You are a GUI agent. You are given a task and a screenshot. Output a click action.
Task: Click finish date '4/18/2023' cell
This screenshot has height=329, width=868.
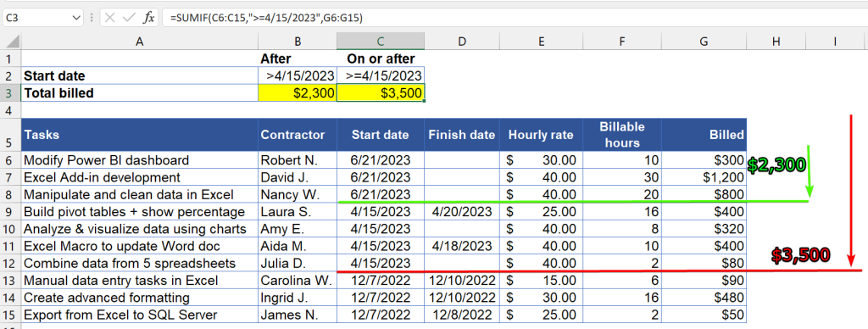pyautogui.click(x=462, y=246)
